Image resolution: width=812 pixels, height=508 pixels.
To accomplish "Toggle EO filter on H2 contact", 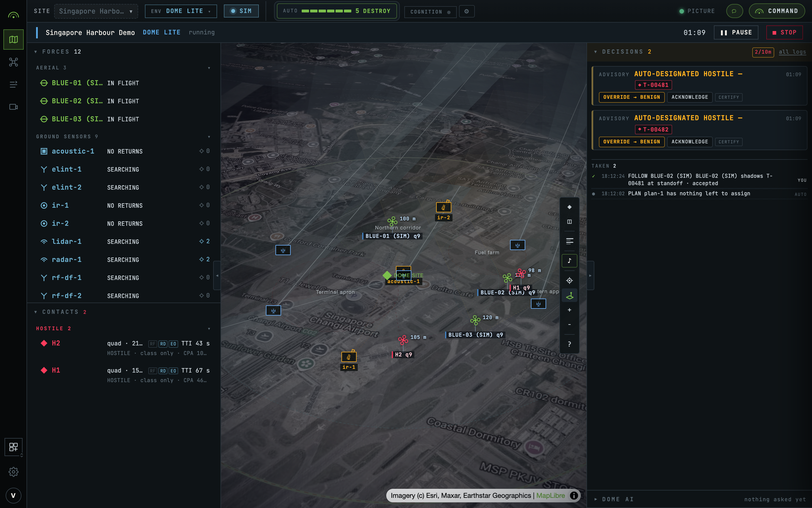I will [173, 344].
